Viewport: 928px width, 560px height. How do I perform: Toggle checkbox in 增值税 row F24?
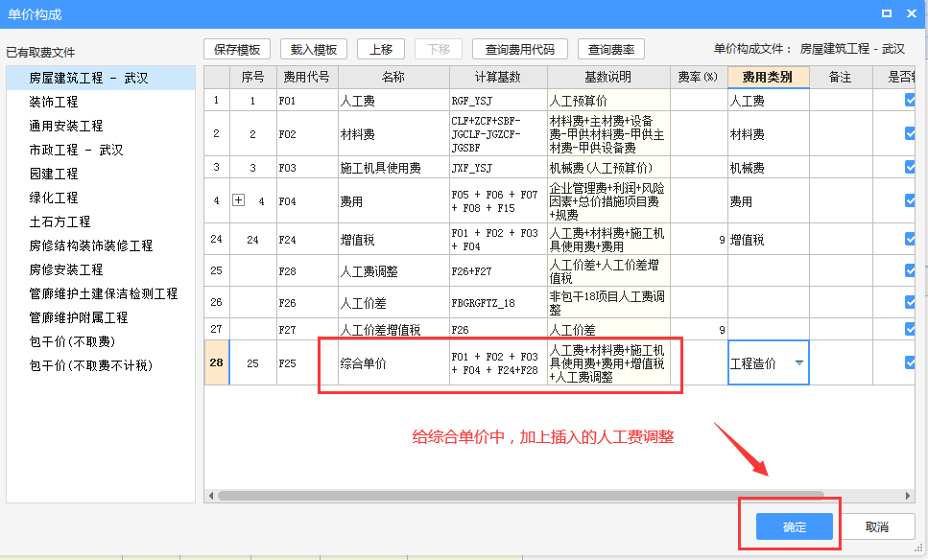click(x=910, y=239)
